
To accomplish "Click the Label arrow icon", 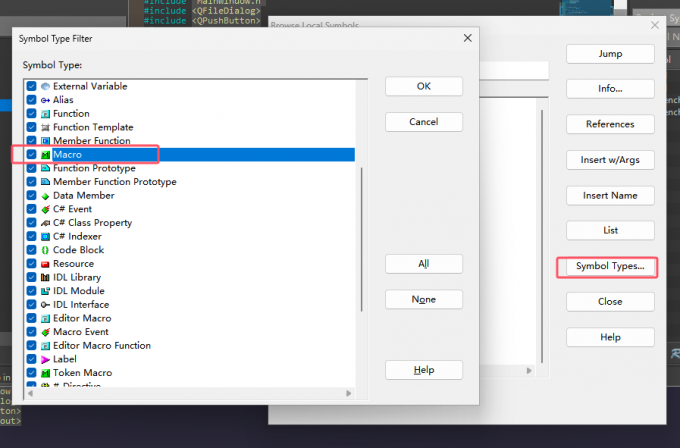I will tap(45, 359).
